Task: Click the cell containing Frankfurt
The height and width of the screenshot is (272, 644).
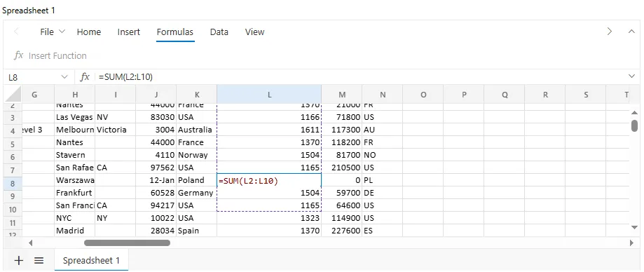Action: (75, 193)
